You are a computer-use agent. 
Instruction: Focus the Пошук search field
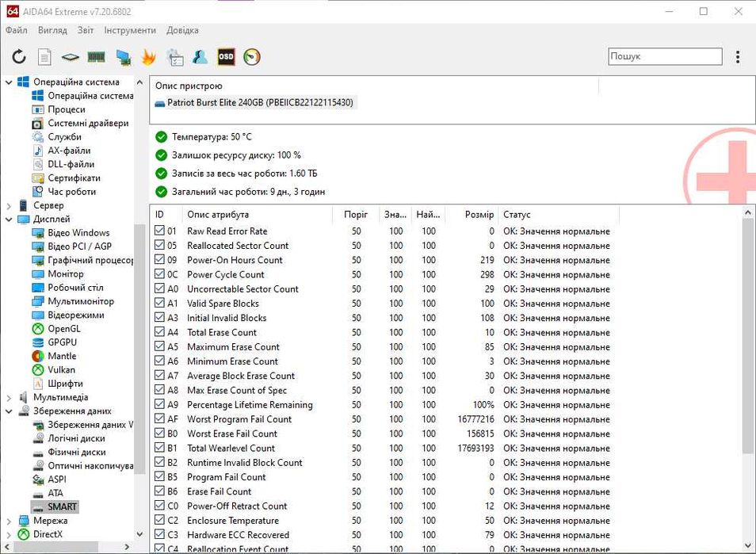(x=665, y=56)
